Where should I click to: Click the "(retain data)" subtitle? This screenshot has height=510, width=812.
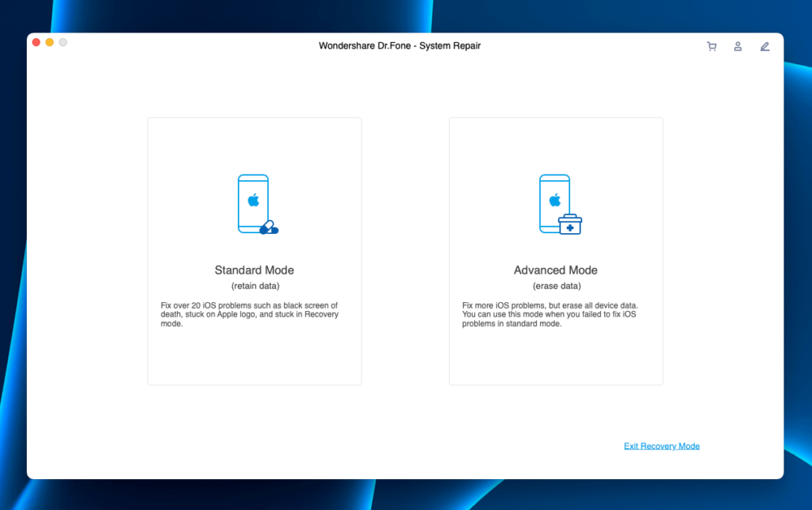tap(255, 286)
